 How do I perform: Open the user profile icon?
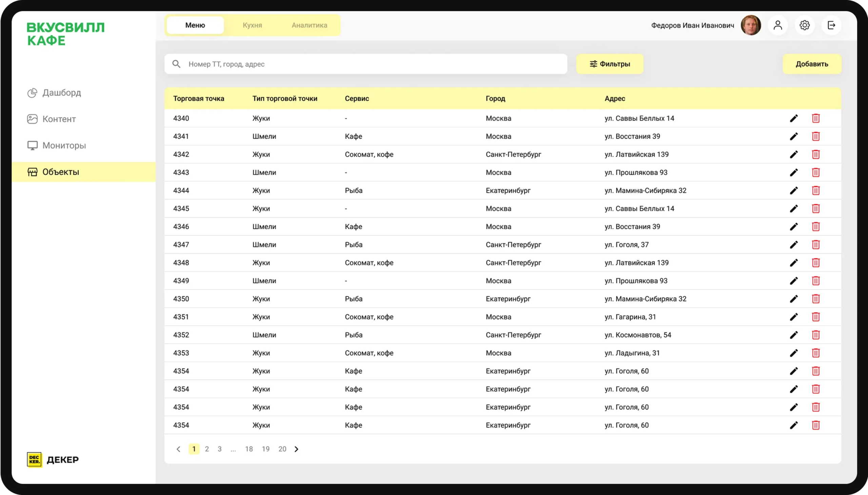(x=777, y=25)
